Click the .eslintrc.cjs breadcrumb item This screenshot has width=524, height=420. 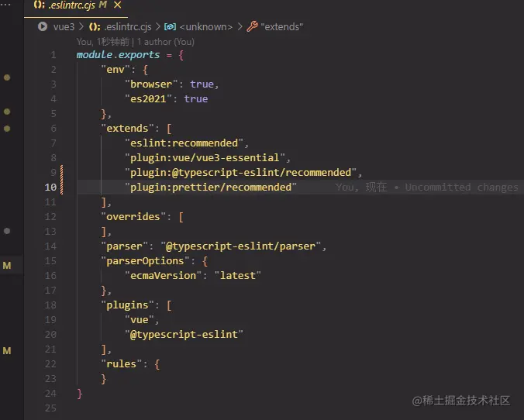click(128, 26)
